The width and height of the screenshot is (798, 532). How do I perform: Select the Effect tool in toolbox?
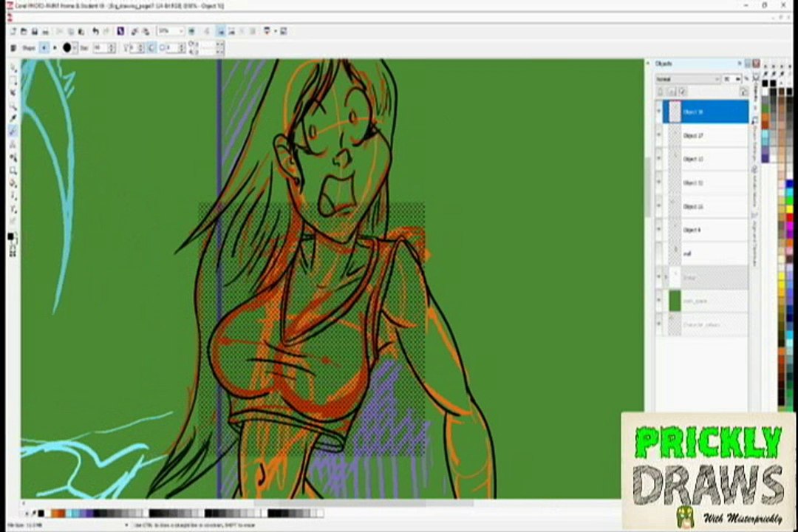13,208
